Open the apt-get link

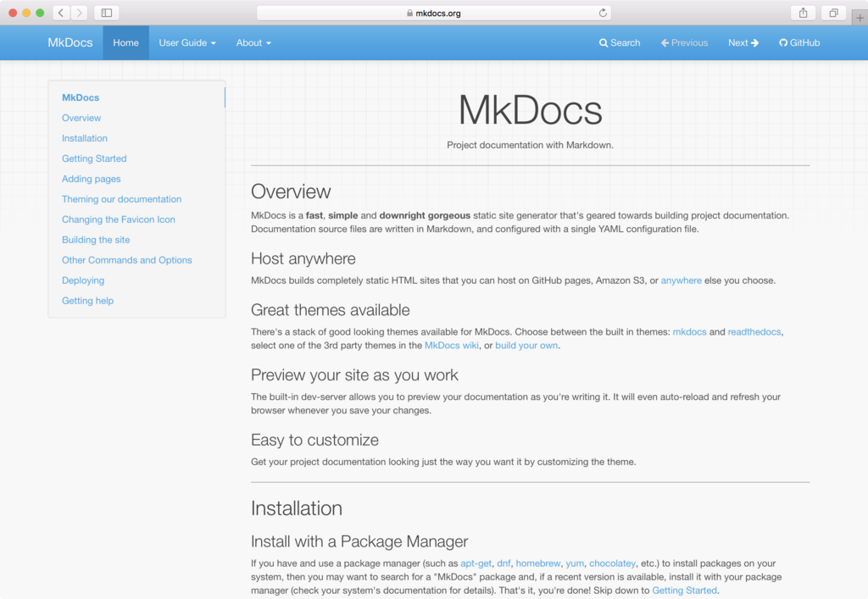coord(476,563)
